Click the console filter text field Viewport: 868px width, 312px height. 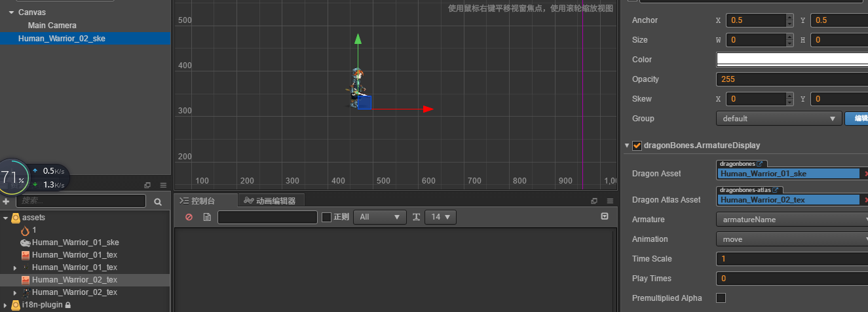[x=267, y=217]
